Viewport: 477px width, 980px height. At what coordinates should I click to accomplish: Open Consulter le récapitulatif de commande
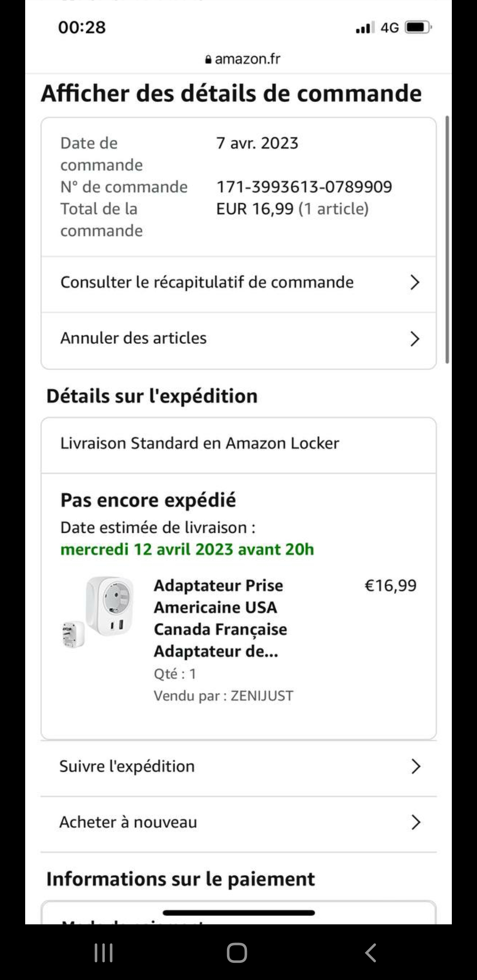tap(207, 283)
